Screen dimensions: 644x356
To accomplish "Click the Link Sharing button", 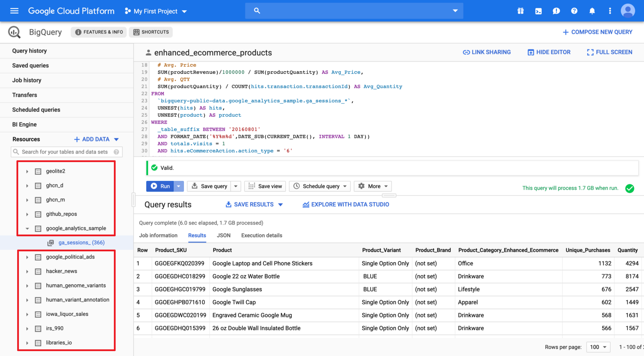I will [487, 52].
